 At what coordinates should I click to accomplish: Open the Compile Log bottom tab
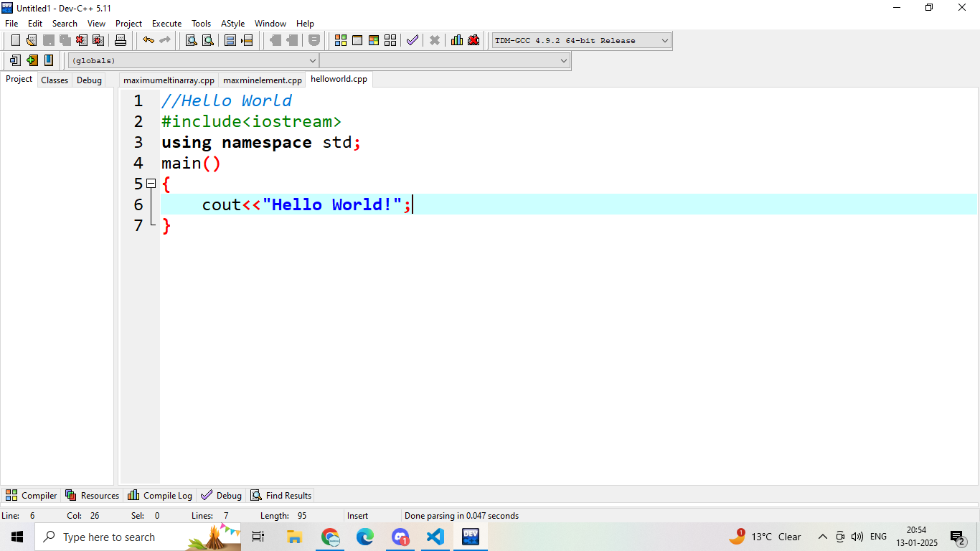point(160,496)
